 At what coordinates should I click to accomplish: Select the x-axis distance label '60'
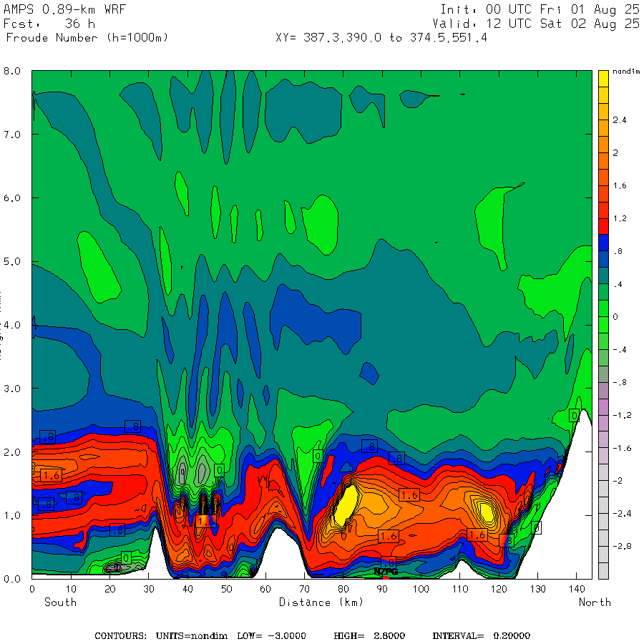pos(265,590)
